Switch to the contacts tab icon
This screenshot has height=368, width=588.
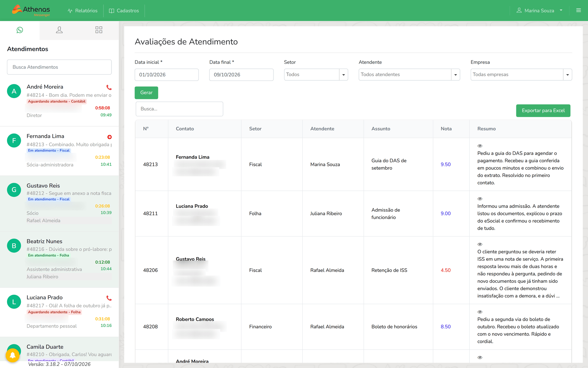click(x=59, y=30)
